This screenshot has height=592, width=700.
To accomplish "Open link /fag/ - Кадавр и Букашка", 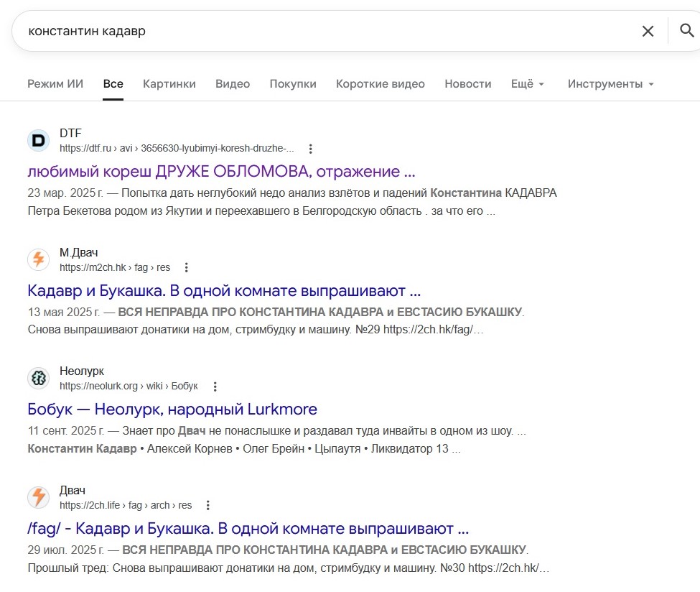I will pyautogui.click(x=248, y=529).
